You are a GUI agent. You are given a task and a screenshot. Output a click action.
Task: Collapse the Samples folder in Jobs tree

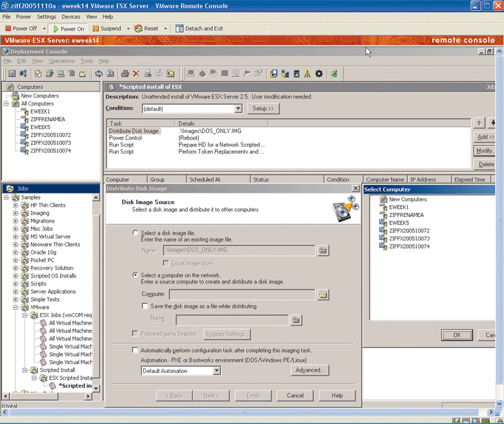[x=6, y=197]
